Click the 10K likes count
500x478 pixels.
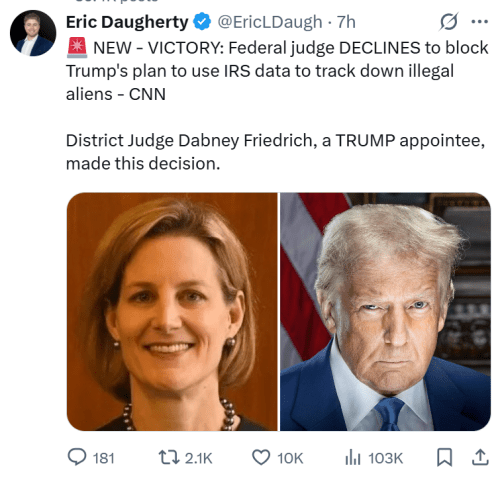[x=290, y=458]
